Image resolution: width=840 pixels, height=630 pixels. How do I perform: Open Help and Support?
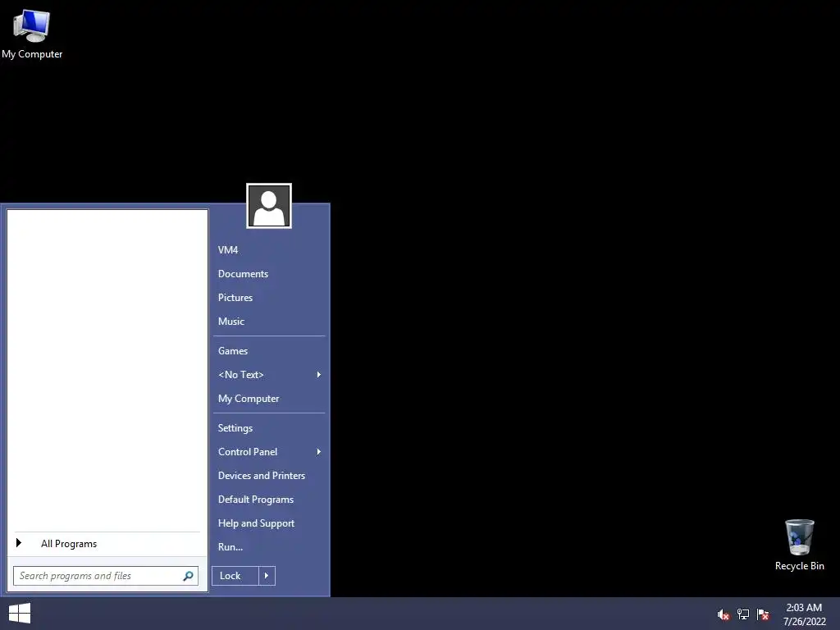point(269,523)
